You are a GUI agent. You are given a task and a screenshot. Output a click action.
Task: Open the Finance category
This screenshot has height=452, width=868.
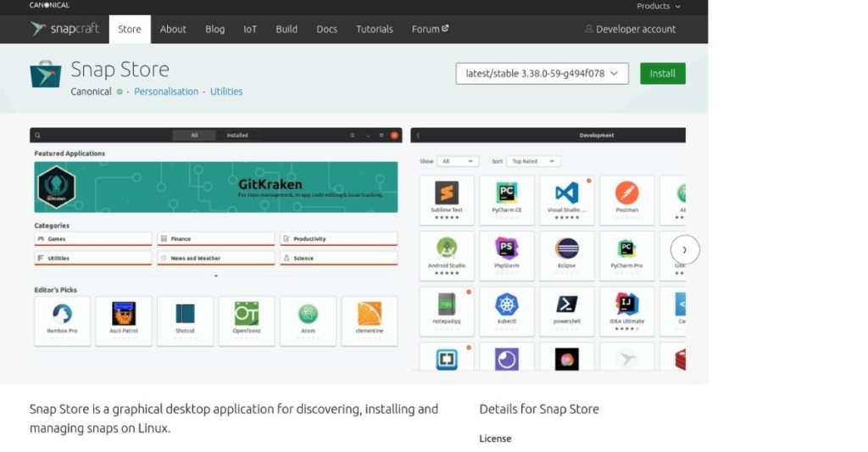[216, 239]
